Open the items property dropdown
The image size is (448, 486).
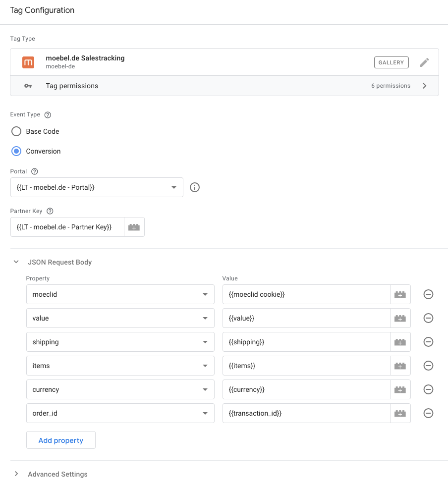[120, 366]
